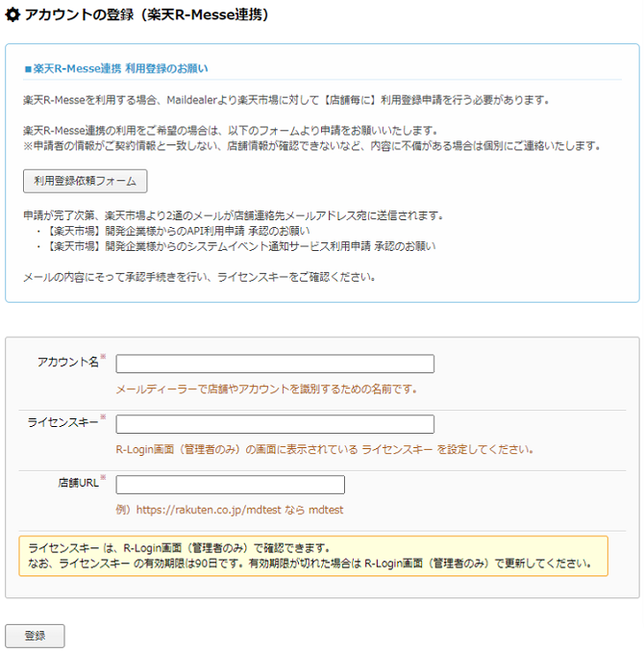Focus the ライセンスキー input field

[x=275, y=424]
